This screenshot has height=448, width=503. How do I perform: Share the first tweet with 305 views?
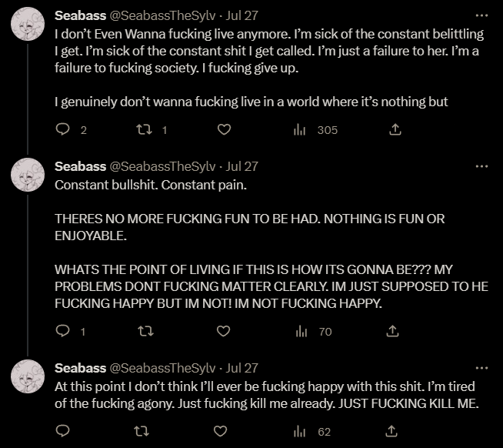point(395,130)
